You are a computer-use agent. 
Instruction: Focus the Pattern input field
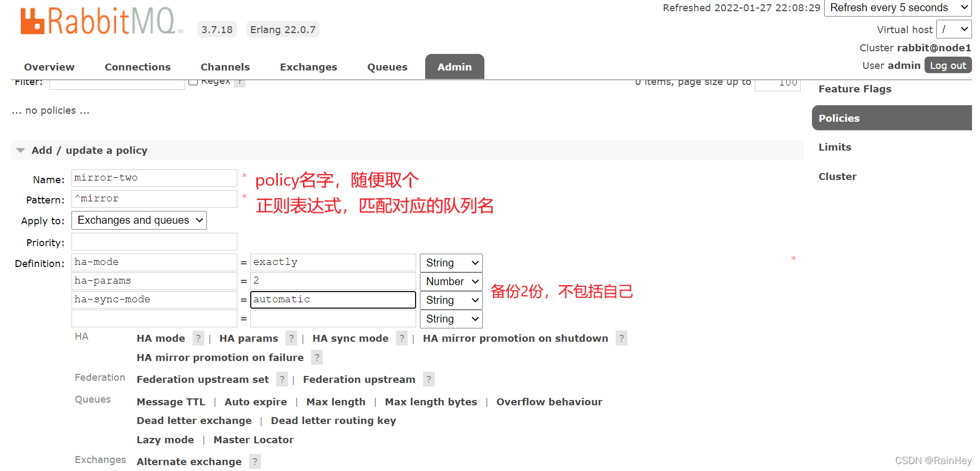(154, 199)
